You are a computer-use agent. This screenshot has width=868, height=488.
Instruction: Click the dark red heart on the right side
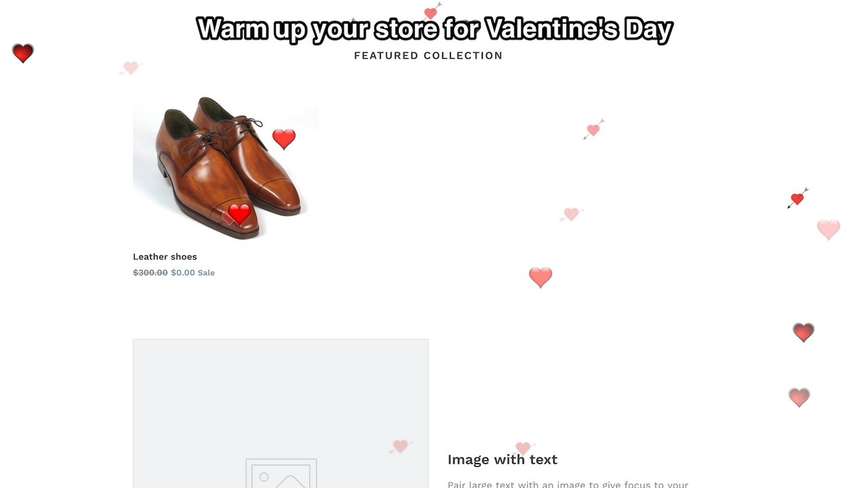click(804, 332)
